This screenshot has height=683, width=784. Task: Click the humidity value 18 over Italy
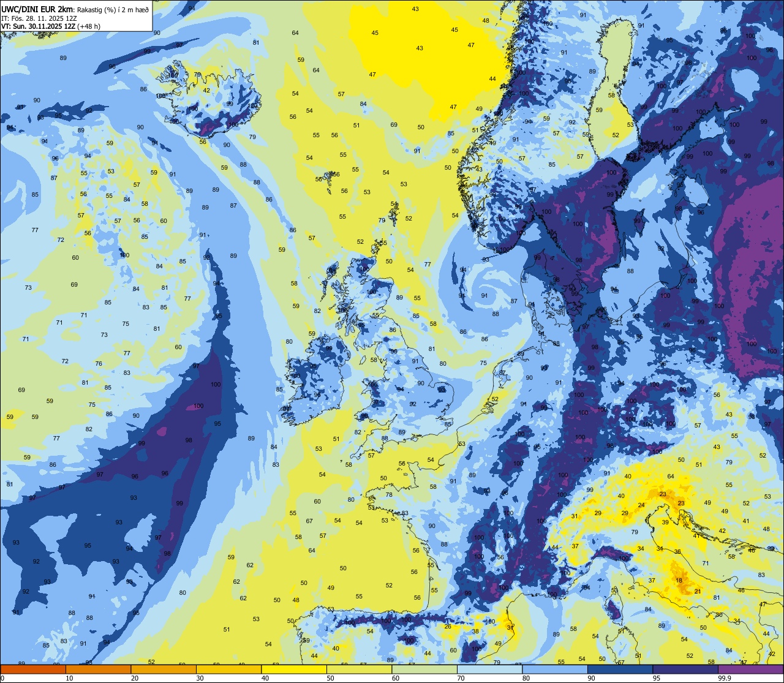[x=679, y=580]
